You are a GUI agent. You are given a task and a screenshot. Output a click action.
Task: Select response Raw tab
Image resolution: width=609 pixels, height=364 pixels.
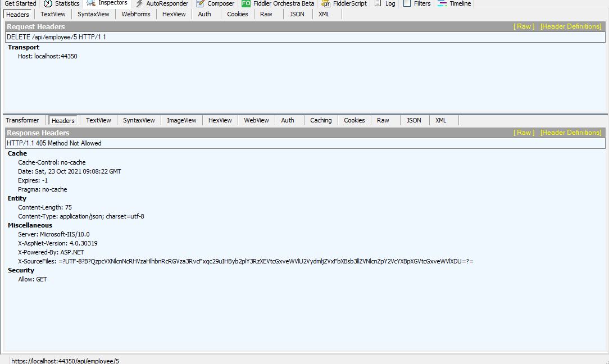[383, 120]
